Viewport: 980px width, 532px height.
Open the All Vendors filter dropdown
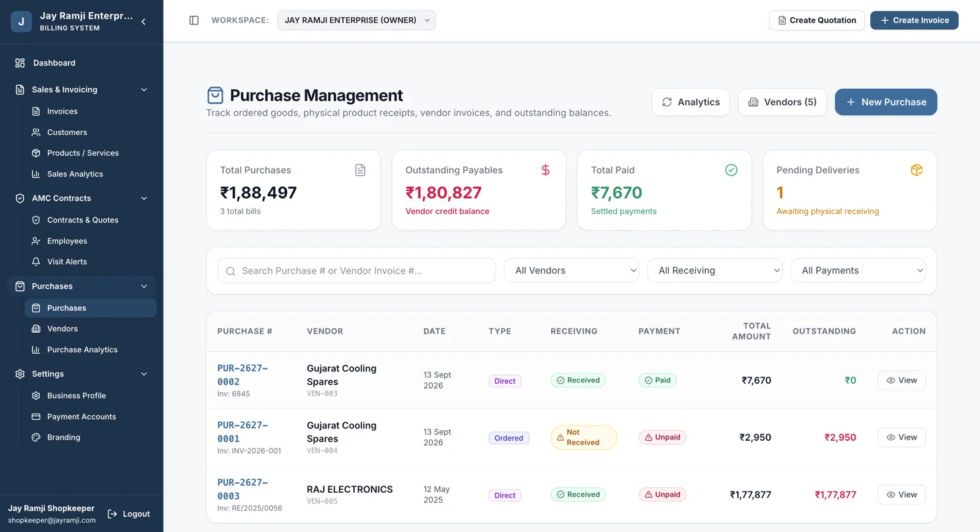(x=571, y=270)
